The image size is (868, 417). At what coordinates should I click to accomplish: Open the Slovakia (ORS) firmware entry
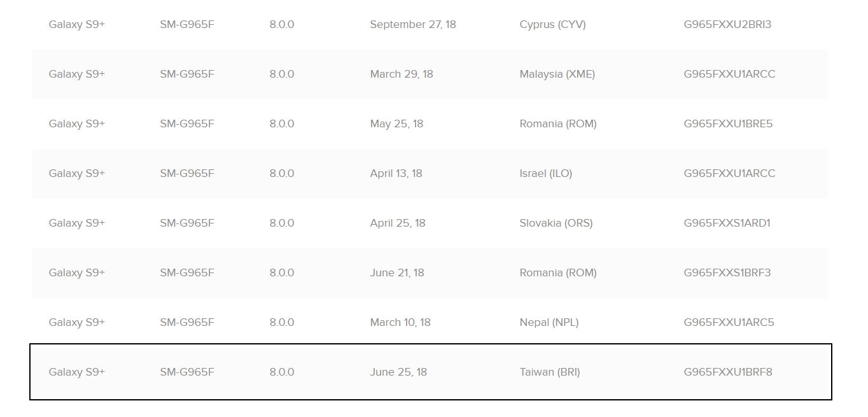point(556,223)
